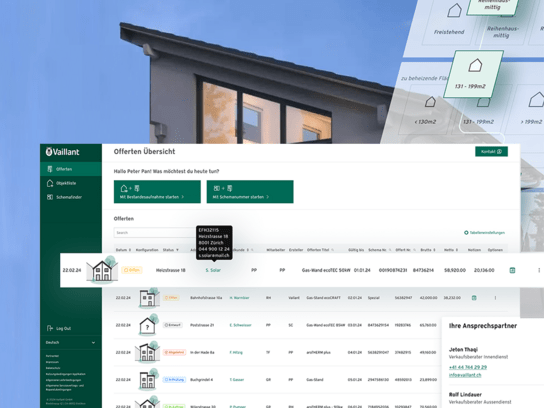The image size is (544, 408).
Task: Sort by the Offerten Titel column
Action: (x=320, y=250)
